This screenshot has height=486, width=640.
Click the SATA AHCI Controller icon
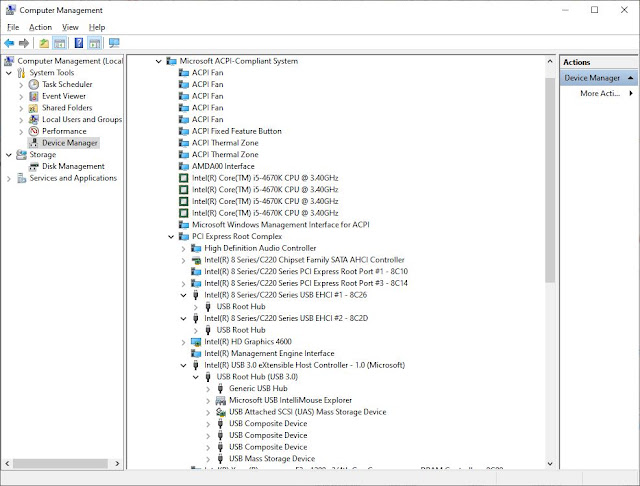click(196, 260)
